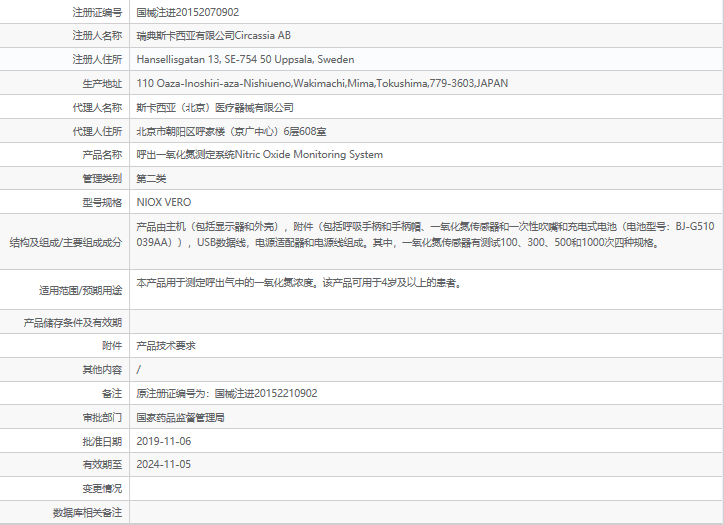This screenshot has height=525, width=724.
Task: Click agent name 斯卡西亚（北京）医疗器械有限公司
Action: [215, 108]
